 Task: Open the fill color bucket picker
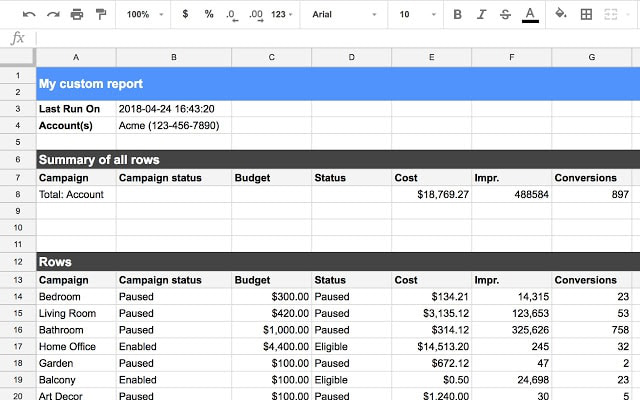pos(561,15)
